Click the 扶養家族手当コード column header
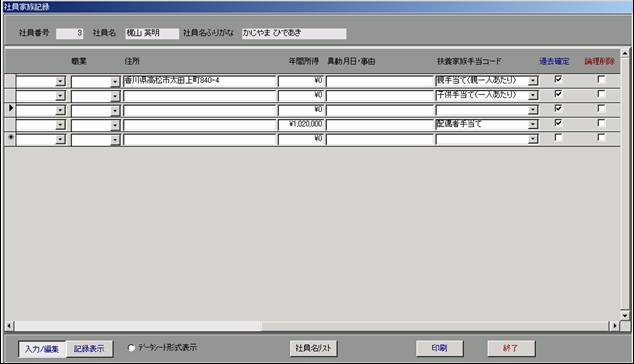The image size is (634, 364). [469, 61]
